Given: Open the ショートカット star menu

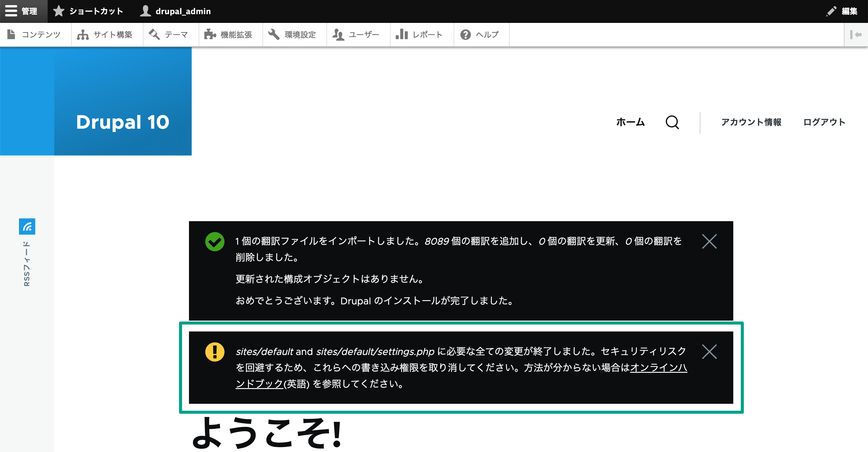Looking at the screenshot, I should click(x=88, y=11).
